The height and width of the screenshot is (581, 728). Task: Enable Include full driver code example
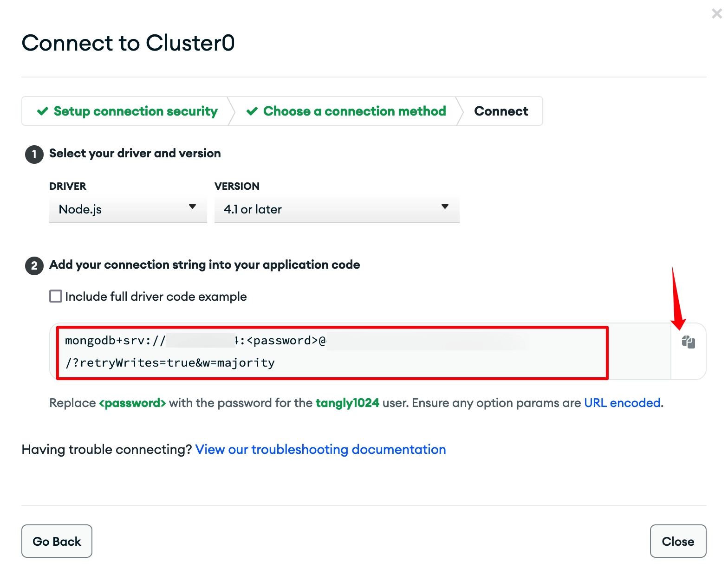coord(56,296)
